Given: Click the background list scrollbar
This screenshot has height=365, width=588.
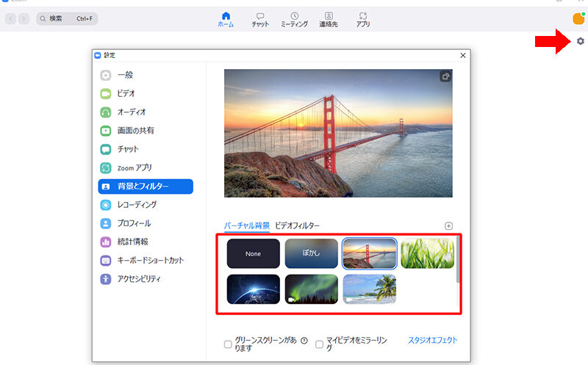Looking at the screenshot, I should [457, 260].
